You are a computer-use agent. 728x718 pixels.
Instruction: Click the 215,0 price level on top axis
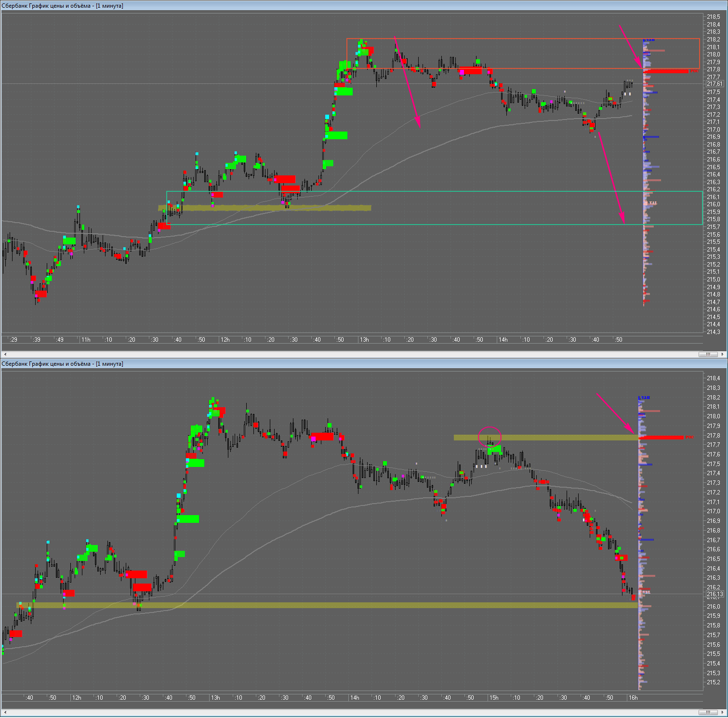pyautogui.click(x=714, y=279)
